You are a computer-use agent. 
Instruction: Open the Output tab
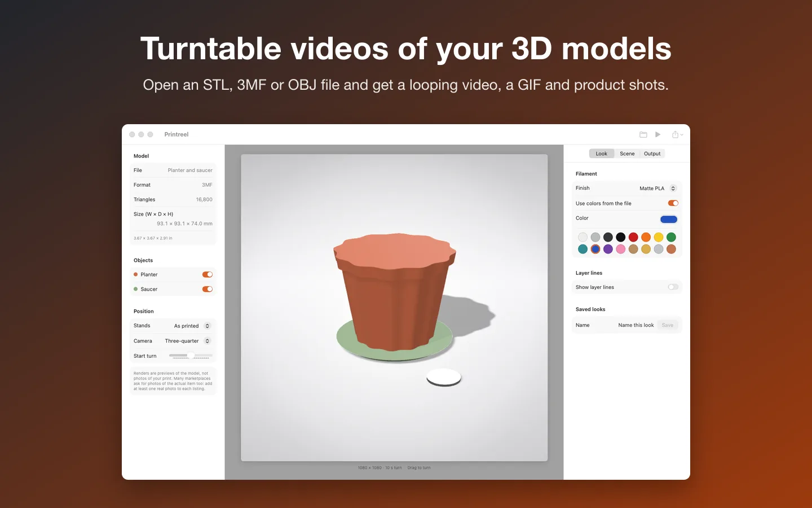coord(652,154)
